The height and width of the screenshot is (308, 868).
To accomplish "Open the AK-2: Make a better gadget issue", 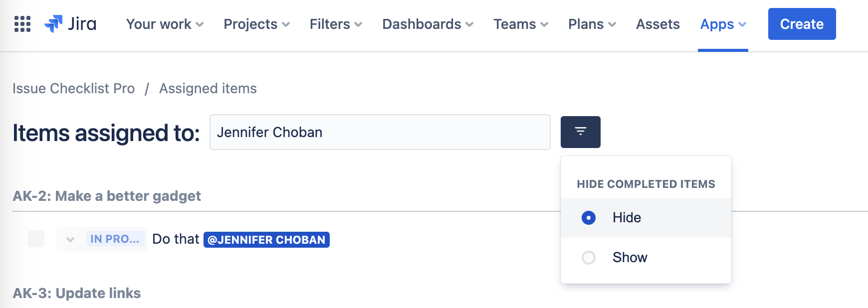I will 107,196.
